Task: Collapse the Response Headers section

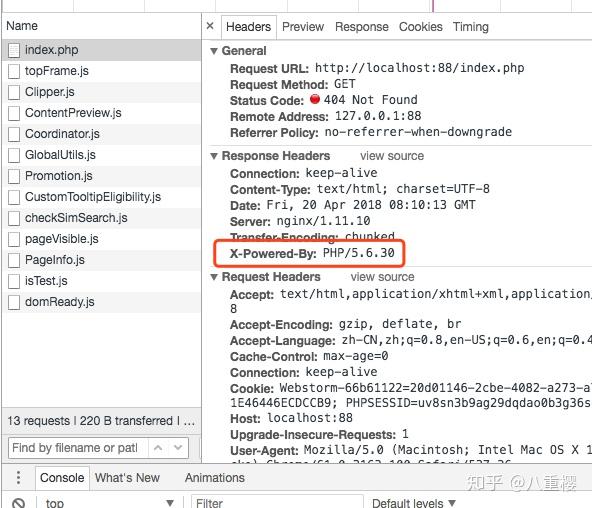Action: [x=214, y=155]
